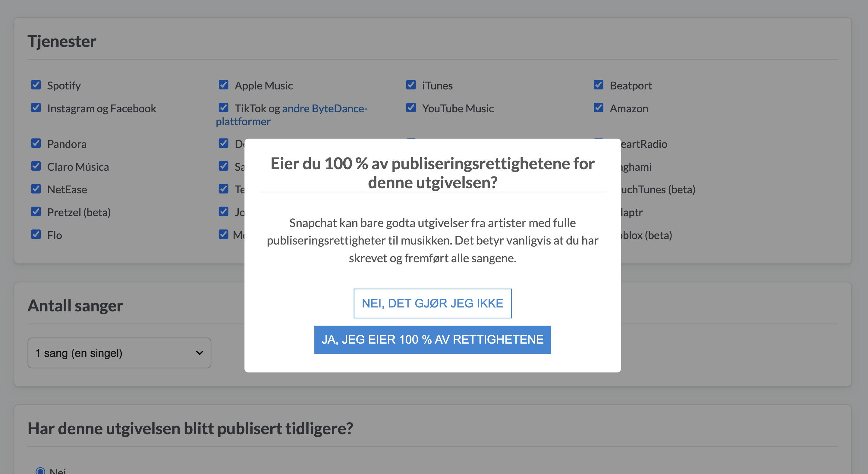Click the 'Pandora' label text
This screenshot has width=868, height=474.
[x=67, y=144]
